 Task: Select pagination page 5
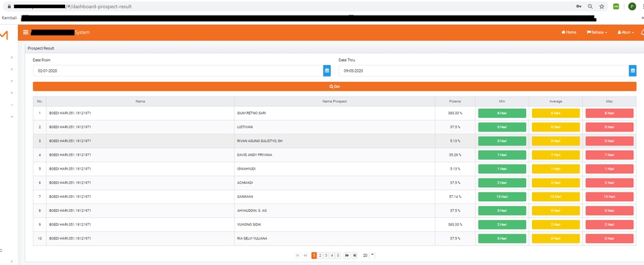[x=338, y=256]
